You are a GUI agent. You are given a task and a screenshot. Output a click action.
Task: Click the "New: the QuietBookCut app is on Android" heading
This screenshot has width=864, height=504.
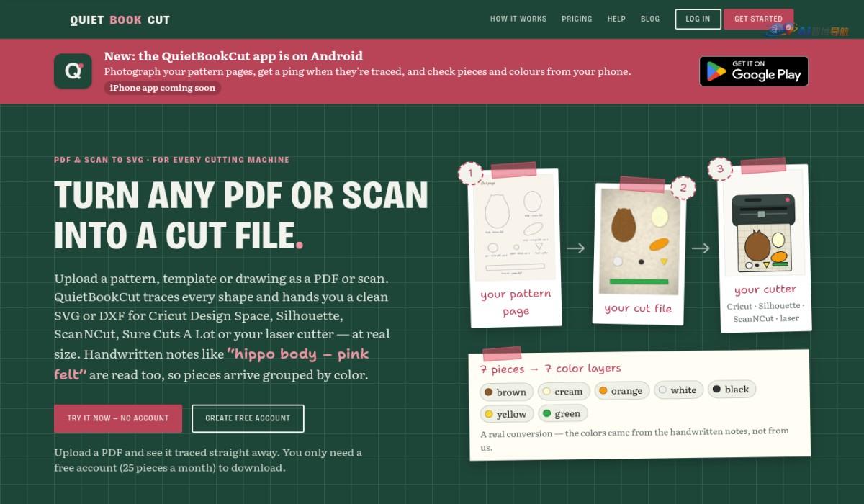click(233, 56)
